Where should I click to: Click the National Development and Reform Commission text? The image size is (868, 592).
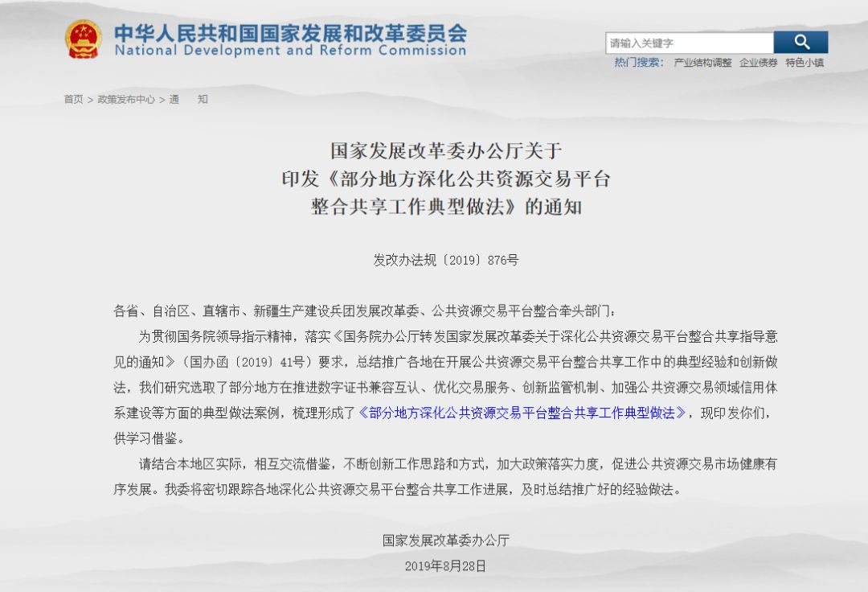point(291,51)
